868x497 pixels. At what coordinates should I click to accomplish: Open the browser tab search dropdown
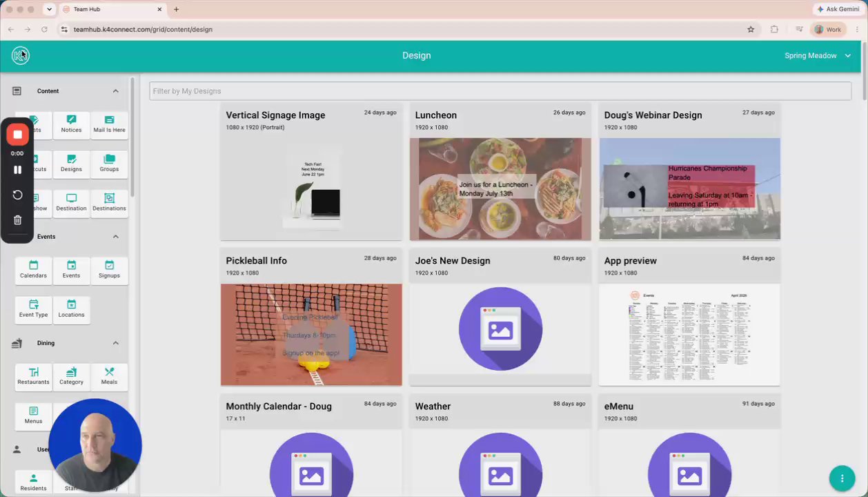pyautogui.click(x=49, y=9)
